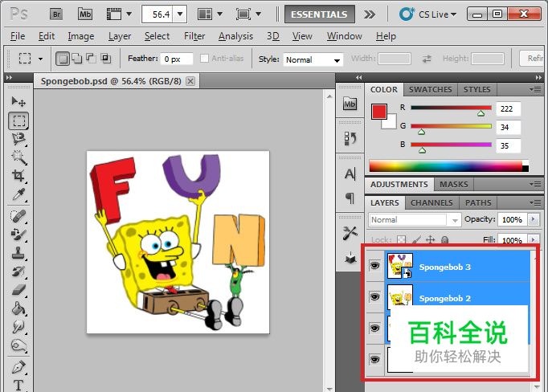
Task: Choose New selection mode button
Action: (63, 59)
